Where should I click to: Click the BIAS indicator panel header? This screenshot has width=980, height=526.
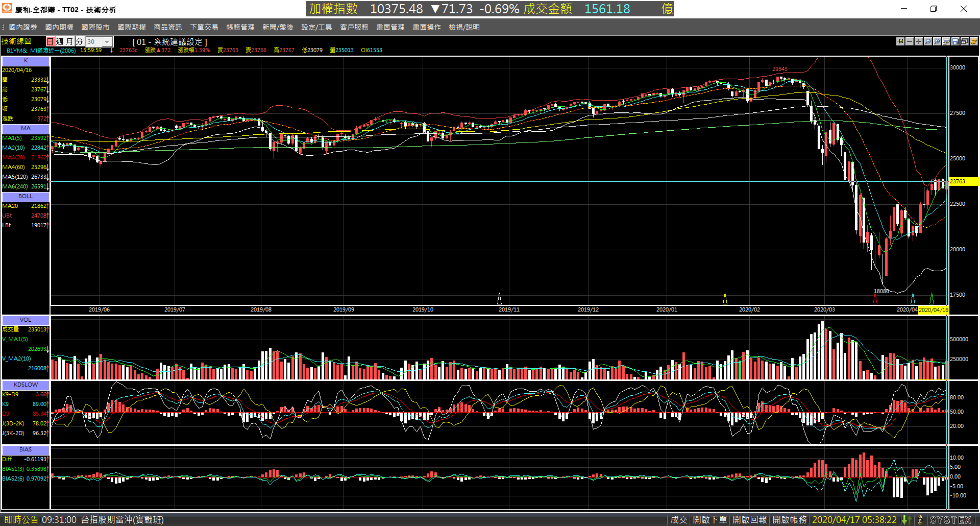pos(26,450)
